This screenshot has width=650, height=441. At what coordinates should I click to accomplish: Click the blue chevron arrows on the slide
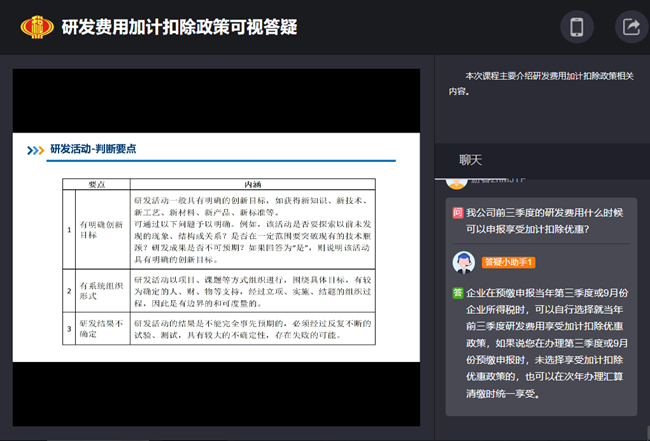tap(36, 149)
